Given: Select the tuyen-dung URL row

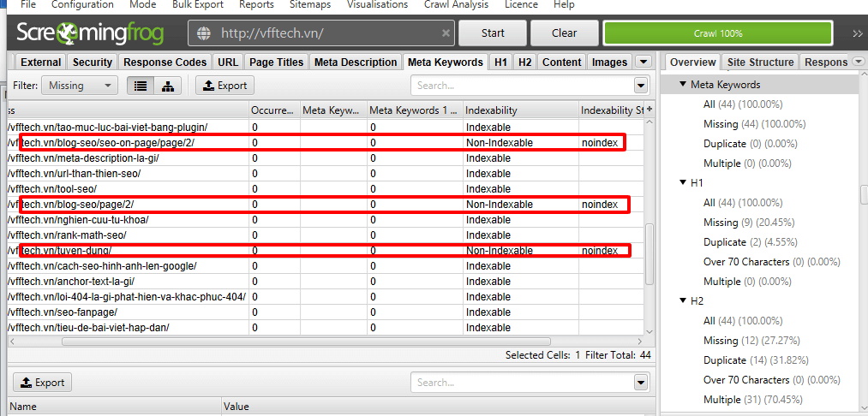Looking at the screenshot, I should tap(326, 251).
